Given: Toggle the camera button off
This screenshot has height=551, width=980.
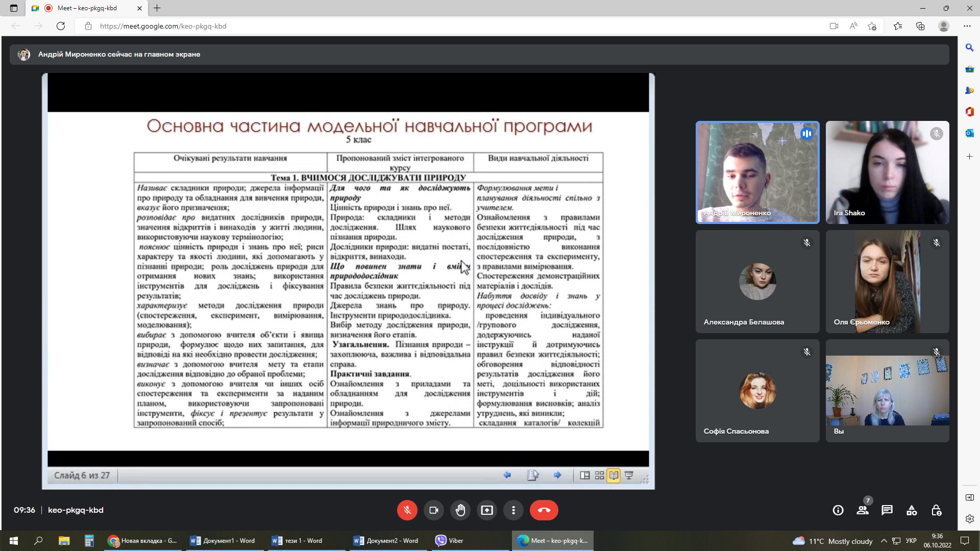Looking at the screenshot, I should click(434, 510).
